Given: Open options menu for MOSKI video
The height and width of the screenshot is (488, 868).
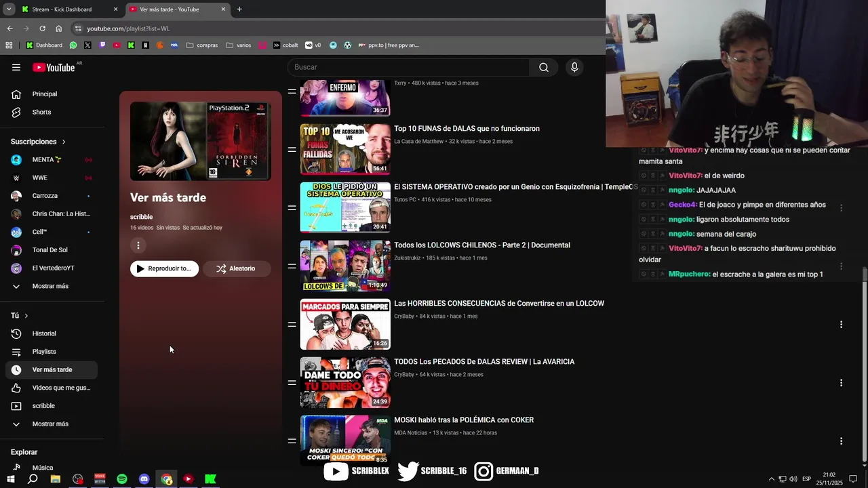Looking at the screenshot, I should (x=841, y=441).
